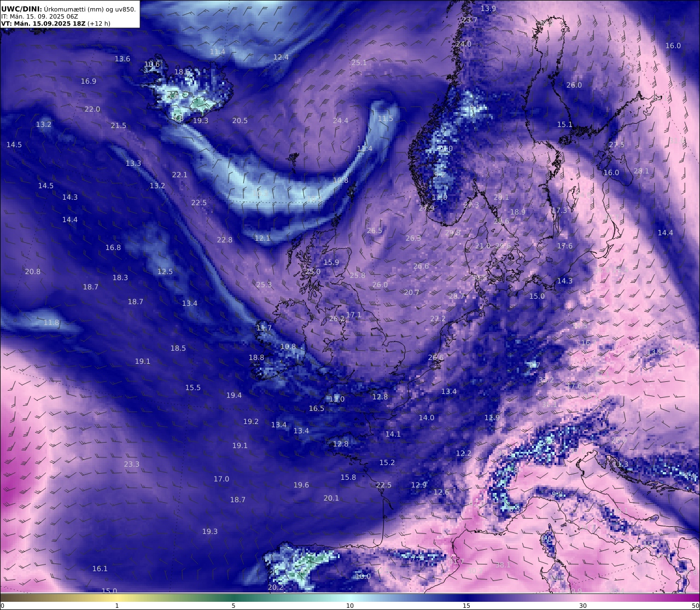Click the 18.9 value label
The width and height of the screenshot is (700, 610).
(518, 212)
